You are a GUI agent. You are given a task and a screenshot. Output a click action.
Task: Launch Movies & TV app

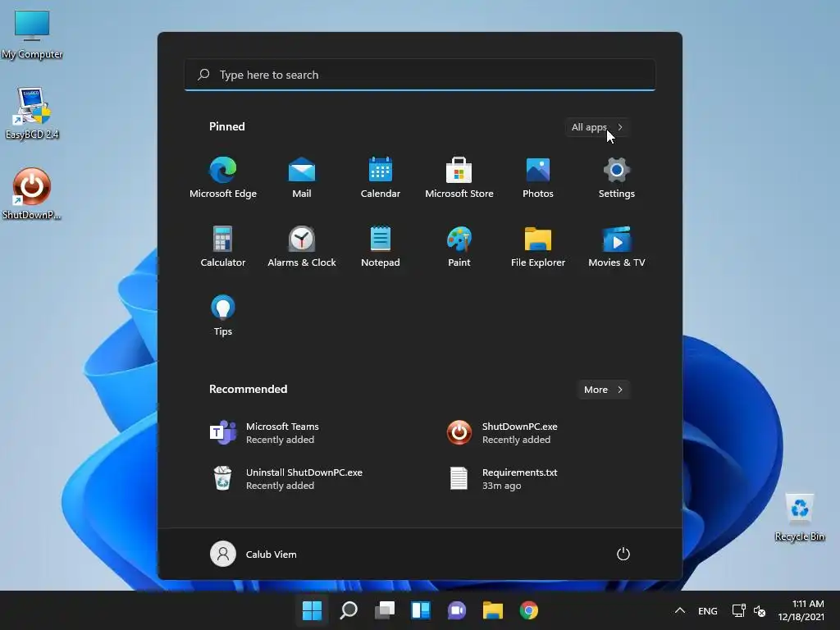click(617, 246)
